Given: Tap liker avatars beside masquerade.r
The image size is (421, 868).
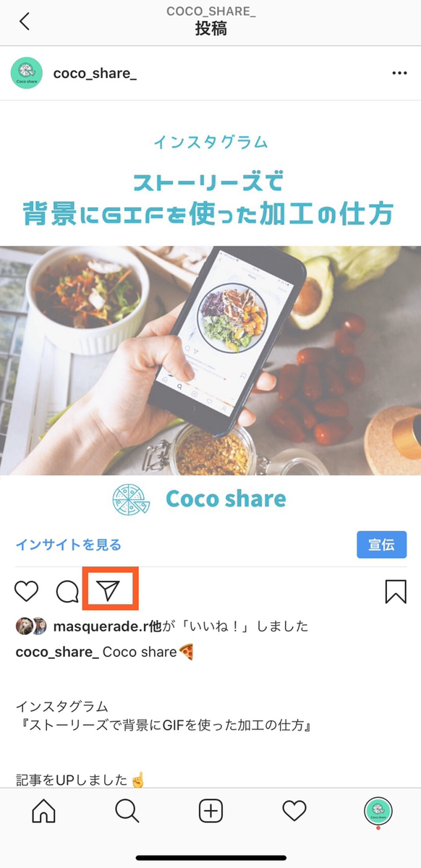Looking at the screenshot, I should (32, 626).
